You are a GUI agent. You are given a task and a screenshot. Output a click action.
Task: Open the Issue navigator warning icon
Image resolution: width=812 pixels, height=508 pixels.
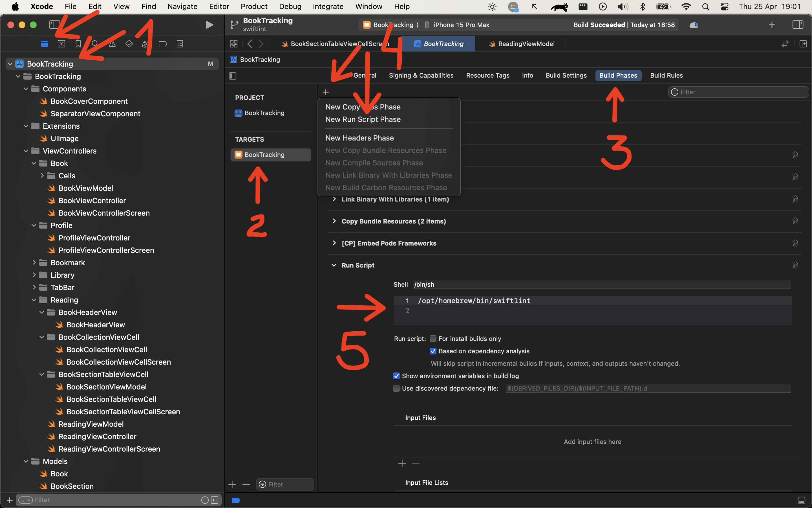tap(112, 44)
